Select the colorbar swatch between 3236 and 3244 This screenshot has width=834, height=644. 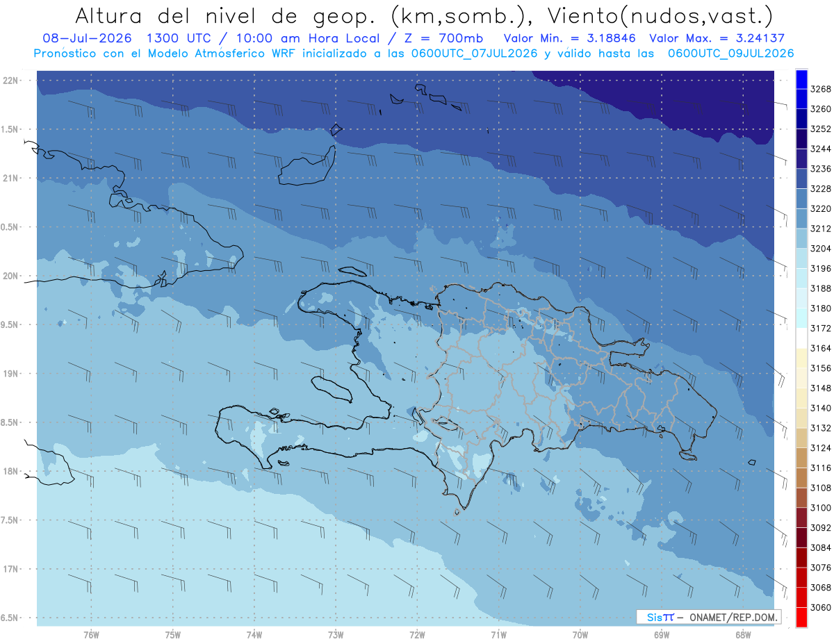pyautogui.click(x=801, y=159)
